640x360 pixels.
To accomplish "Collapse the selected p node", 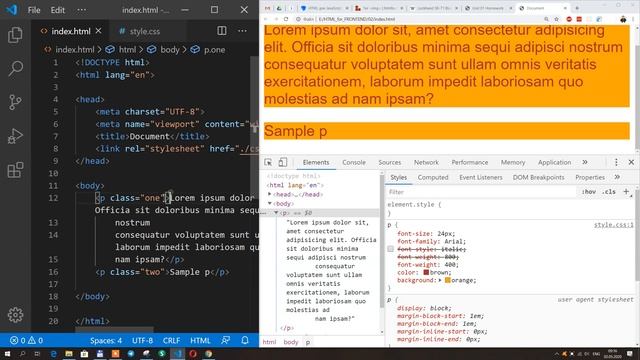I will click(x=276, y=213).
